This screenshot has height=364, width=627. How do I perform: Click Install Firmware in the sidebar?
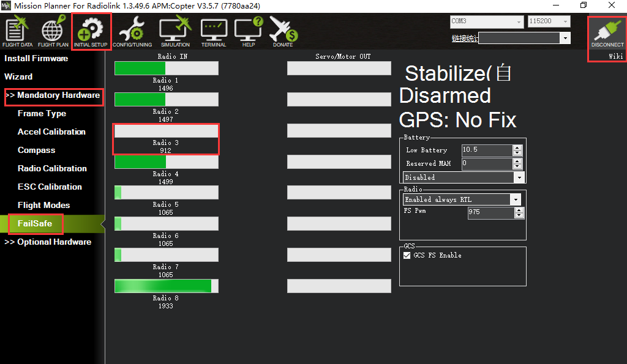pos(36,58)
